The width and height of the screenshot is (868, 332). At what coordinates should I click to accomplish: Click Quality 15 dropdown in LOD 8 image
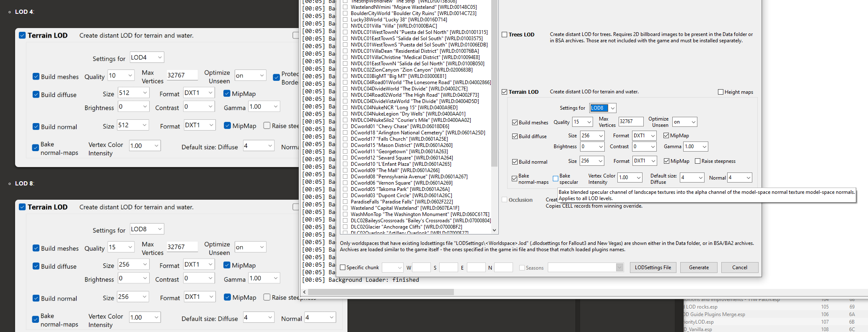click(121, 247)
